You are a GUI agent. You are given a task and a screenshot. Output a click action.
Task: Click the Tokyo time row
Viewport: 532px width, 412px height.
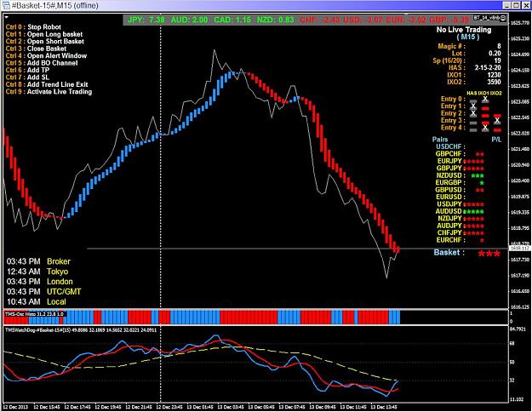[37, 272]
